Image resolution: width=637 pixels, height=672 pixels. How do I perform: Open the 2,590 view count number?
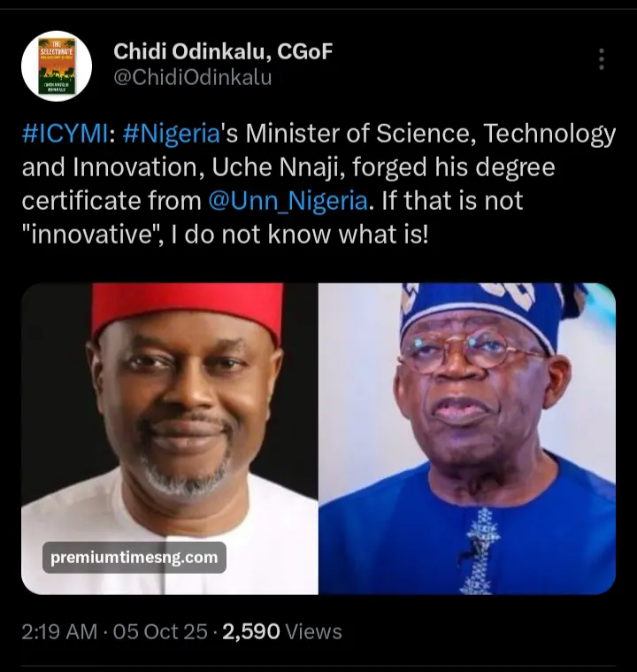click(x=251, y=631)
